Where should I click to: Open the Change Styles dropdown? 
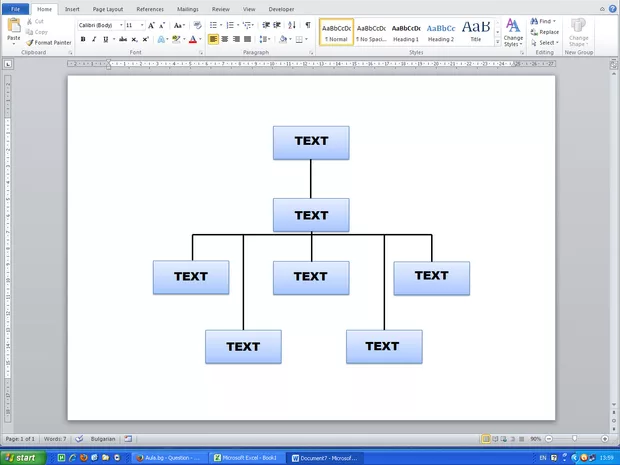point(513,33)
